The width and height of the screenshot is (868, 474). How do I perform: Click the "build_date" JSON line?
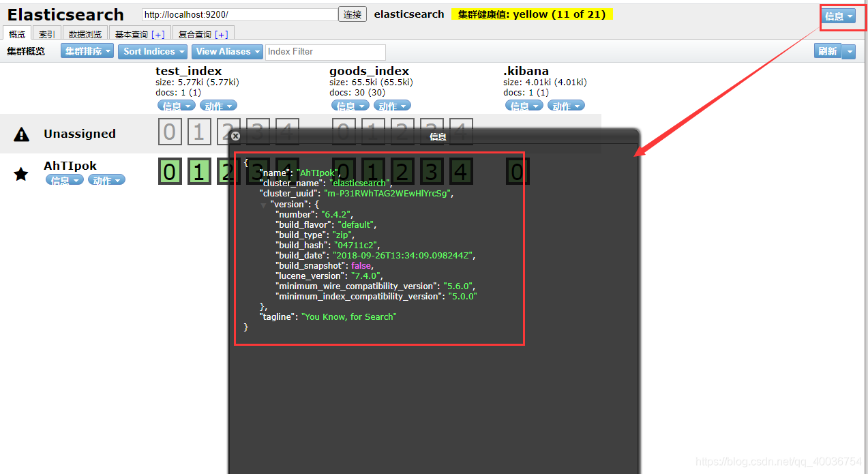[376, 255]
